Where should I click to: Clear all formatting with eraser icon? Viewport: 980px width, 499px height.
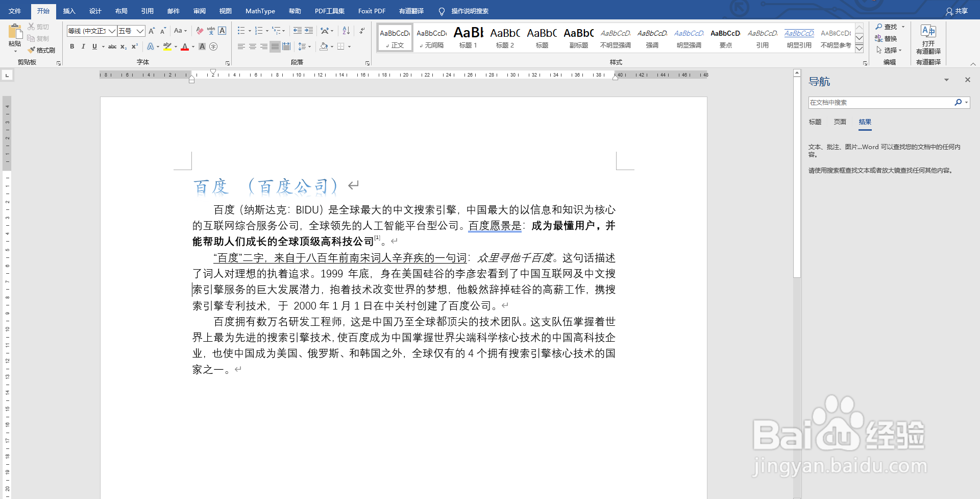point(200,31)
